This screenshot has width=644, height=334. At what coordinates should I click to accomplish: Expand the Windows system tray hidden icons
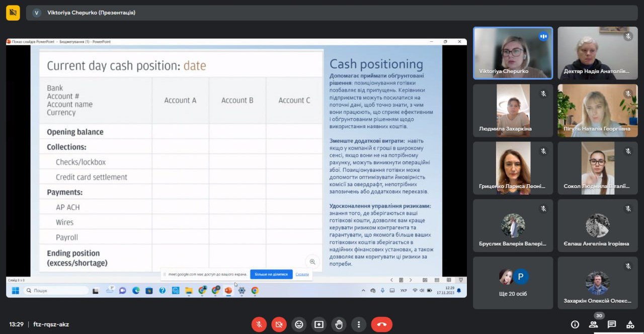click(364, 290)
